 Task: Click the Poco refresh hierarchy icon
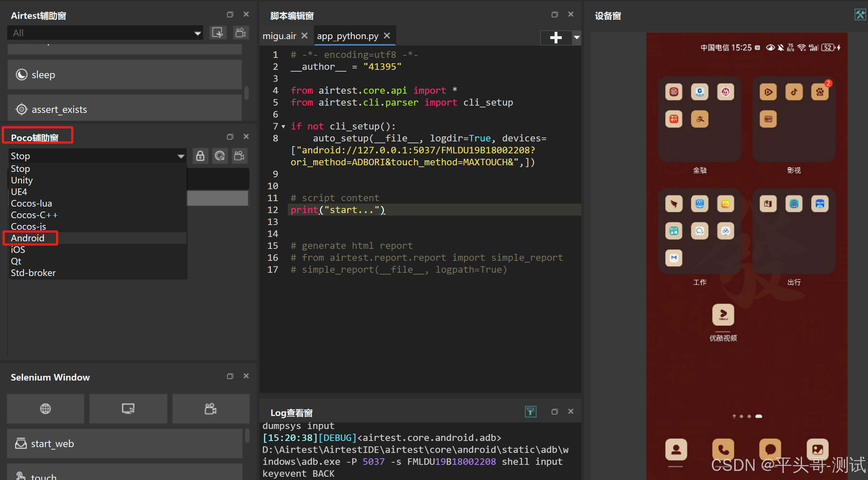[220, 156]
